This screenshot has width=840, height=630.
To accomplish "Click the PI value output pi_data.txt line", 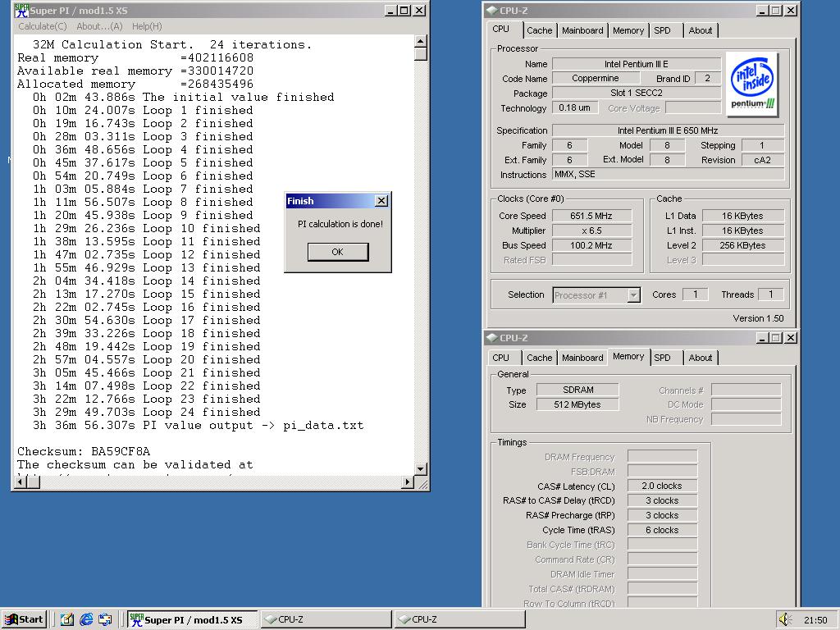I will coord(198,426).
